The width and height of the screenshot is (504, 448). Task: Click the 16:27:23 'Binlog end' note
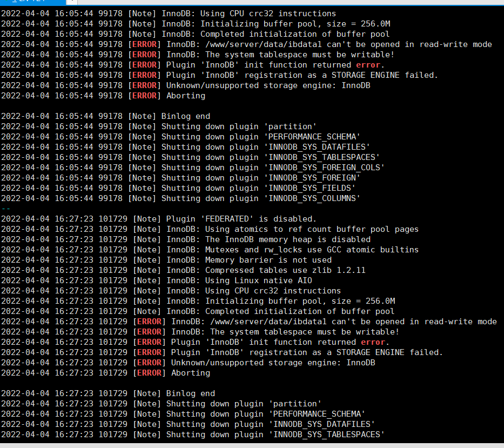pos(108,394)
